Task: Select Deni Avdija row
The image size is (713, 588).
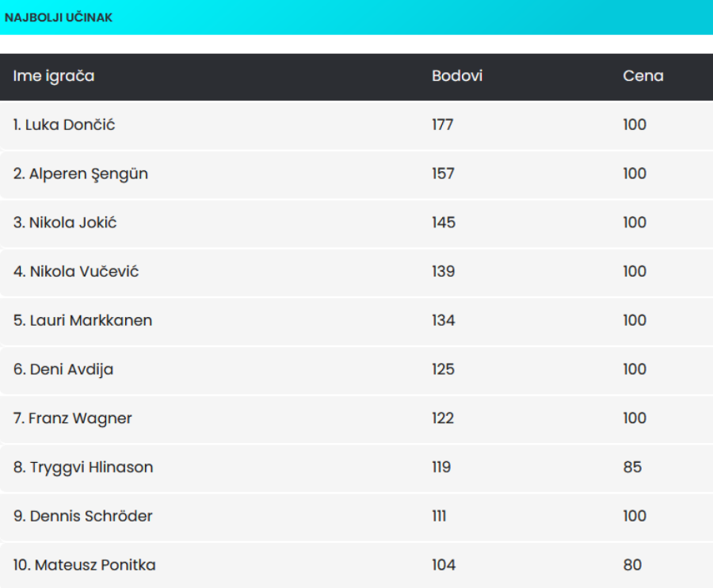Action: [x=63, y=370]
